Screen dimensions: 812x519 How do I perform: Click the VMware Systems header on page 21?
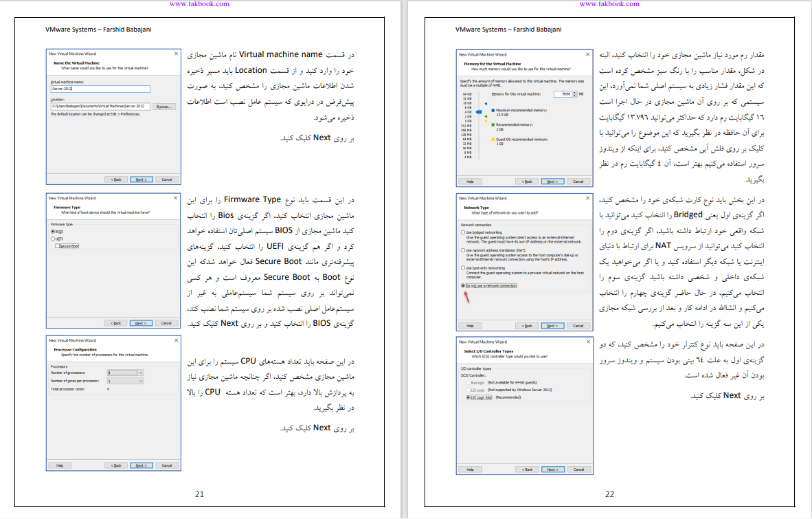tap(98, 30)
